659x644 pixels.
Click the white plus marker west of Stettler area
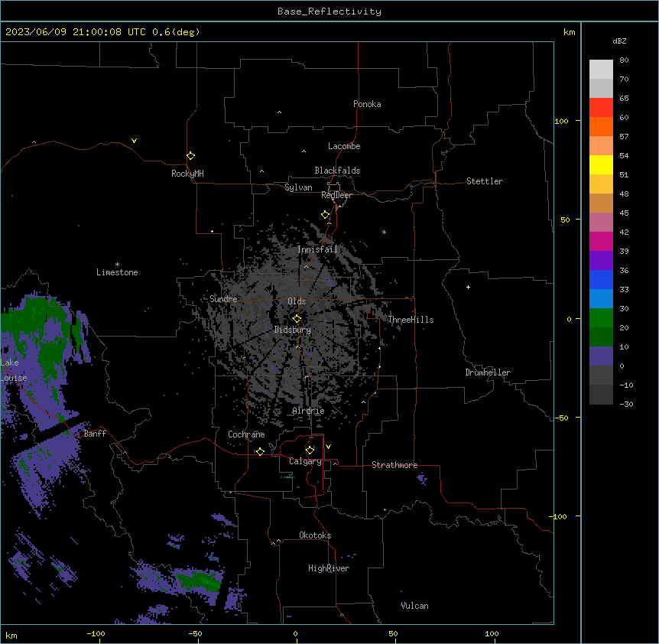(468, 287)
